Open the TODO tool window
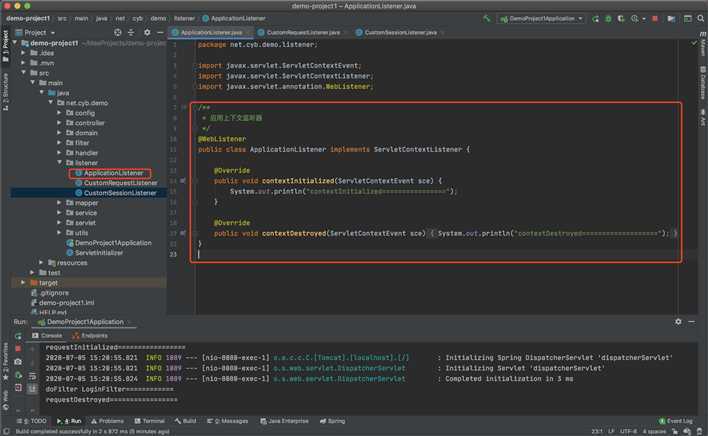The image size is (708, 436). 31,421
